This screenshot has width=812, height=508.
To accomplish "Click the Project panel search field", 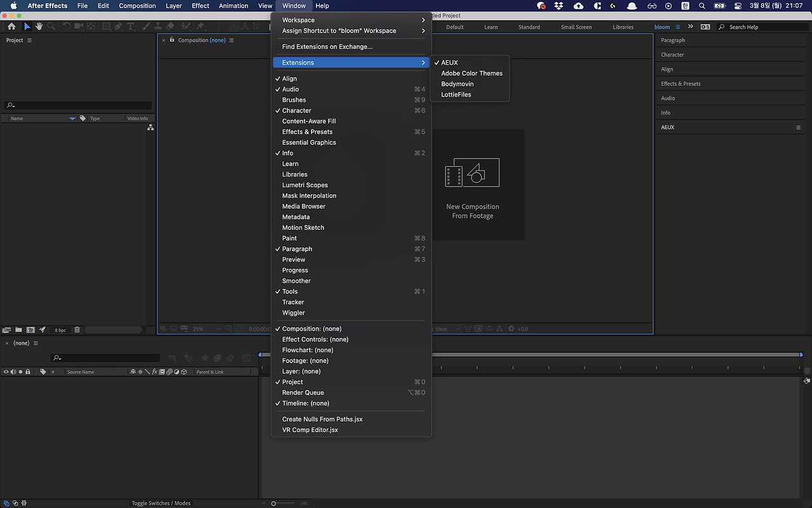I will pos(78,105).
